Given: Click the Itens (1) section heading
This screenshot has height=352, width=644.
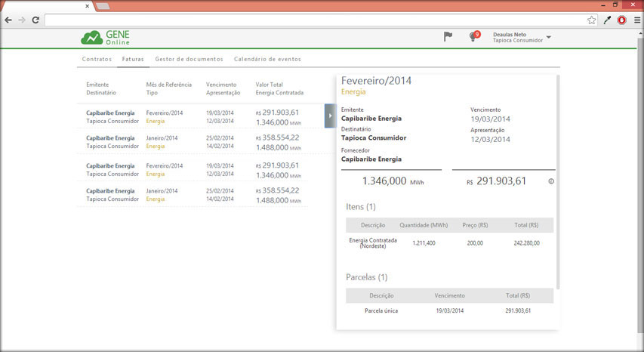Looking at the screenshot, I should pos(361,207).
